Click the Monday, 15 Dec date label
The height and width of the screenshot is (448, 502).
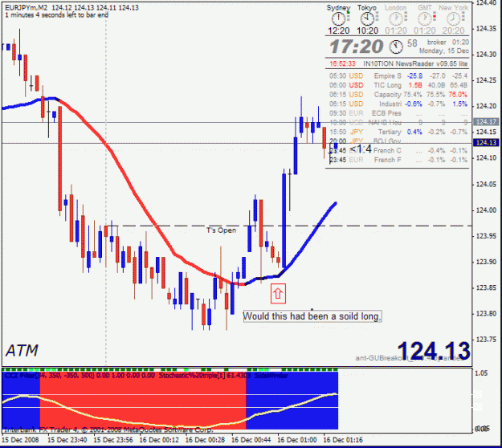pyautogui.click(x=444, y=51)
